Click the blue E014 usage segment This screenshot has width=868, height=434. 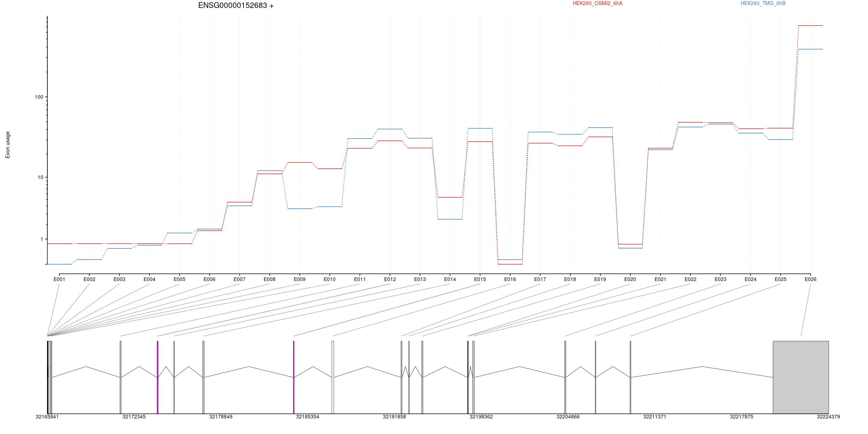pos(450,219)
